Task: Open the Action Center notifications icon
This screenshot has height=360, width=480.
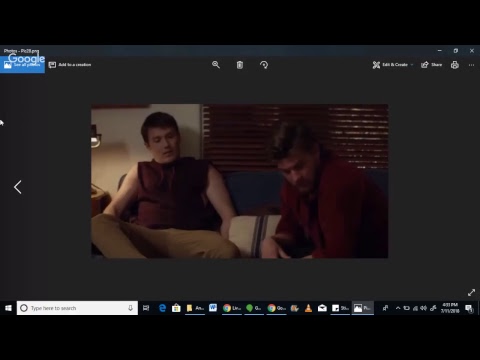Action: coord(470,308)
